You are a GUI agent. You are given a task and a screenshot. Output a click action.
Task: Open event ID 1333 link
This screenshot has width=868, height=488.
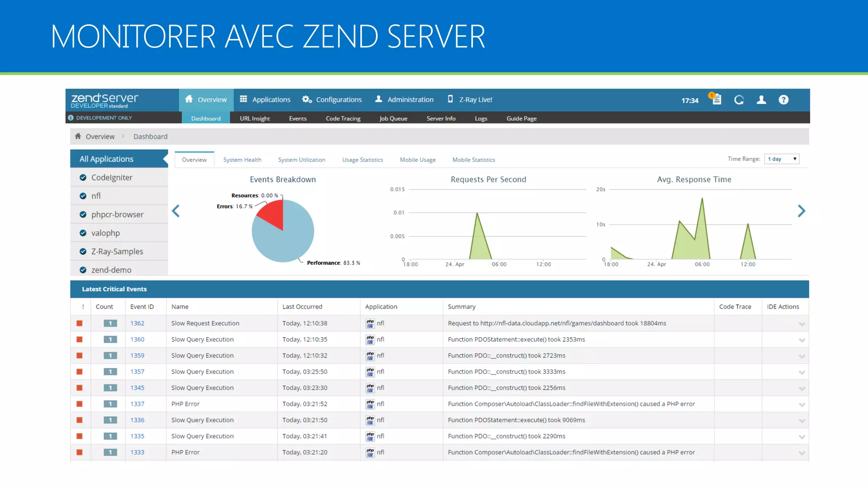point(137,452)
